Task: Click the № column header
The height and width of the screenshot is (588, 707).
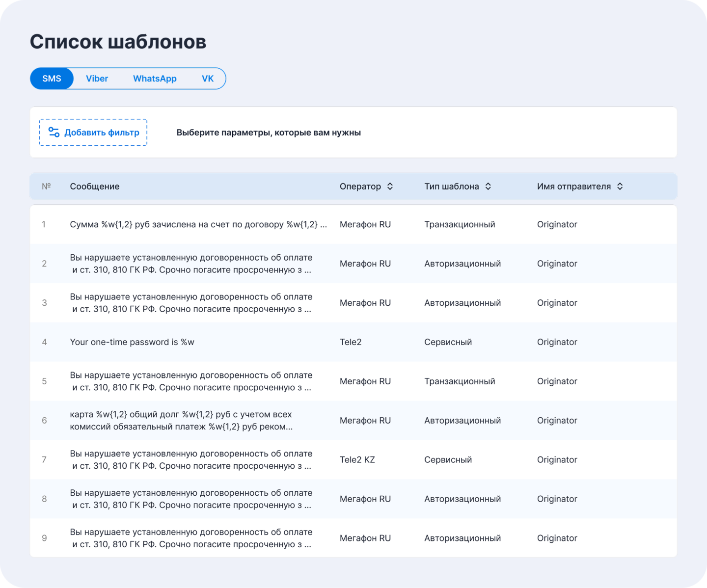Action: (46, 187)
